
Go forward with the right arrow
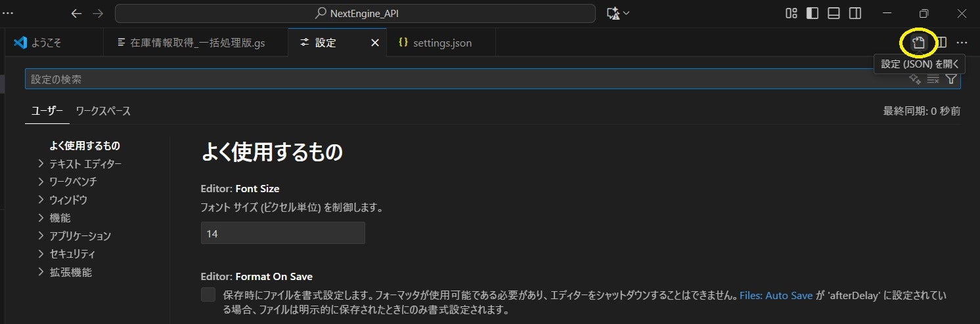(97, 13)
